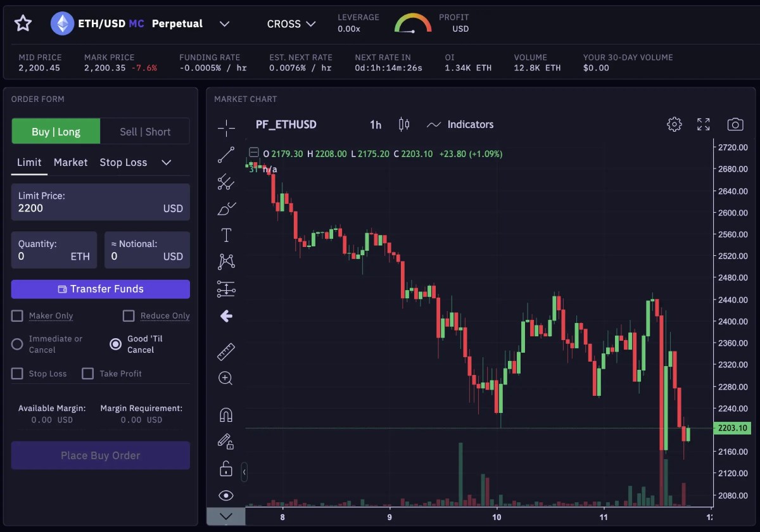This screenshot has height=532, width=760.
Task: Open the CROSS margin mode dropdown
Action: (291, 23)
